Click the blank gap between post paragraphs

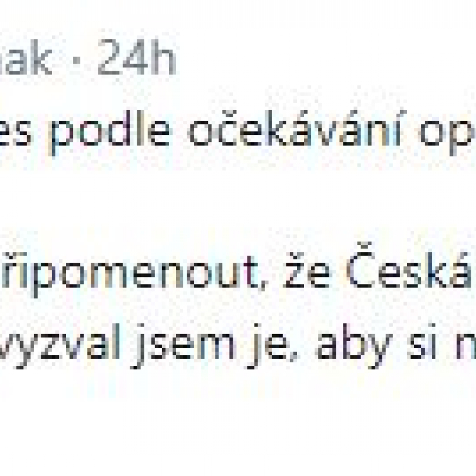tap(238, 200)
